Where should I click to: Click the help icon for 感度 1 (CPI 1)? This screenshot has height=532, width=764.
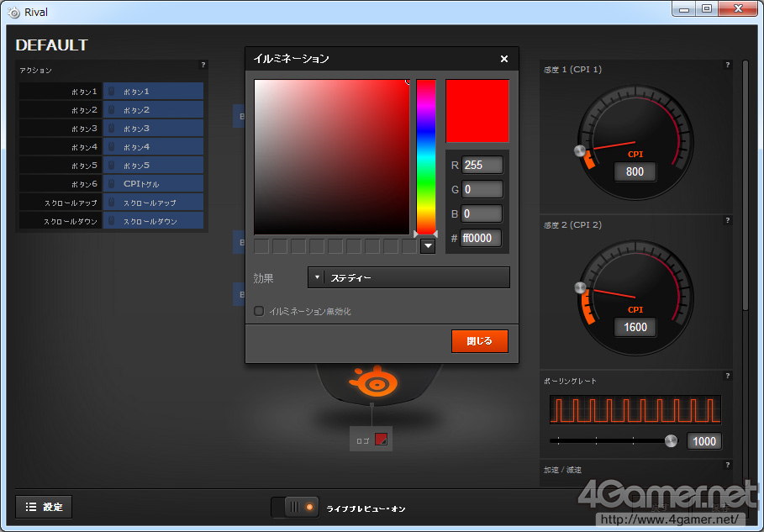[727, 65]
